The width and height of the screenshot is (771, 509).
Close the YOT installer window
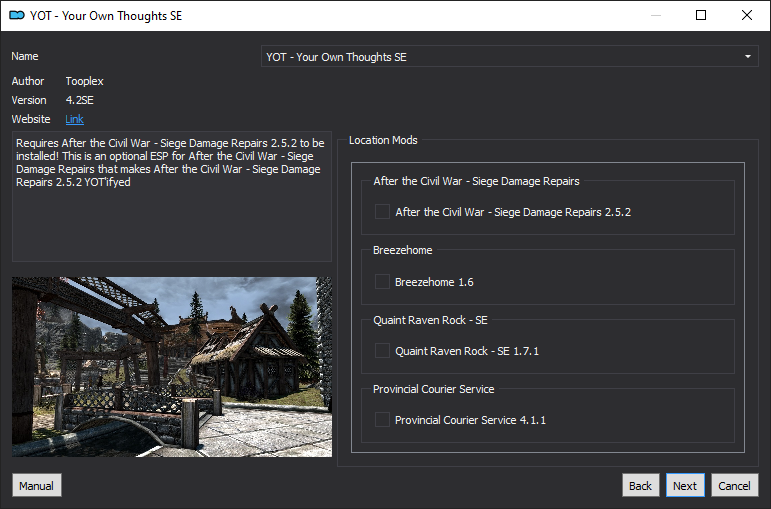[746, 15]
